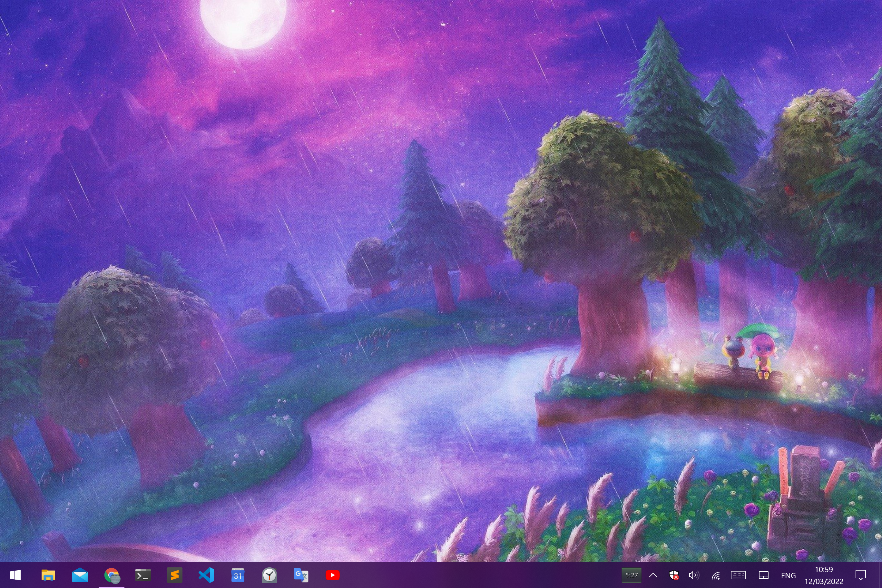Screen dimensions: 882x588
Task: Launch the Google Translate app
Action: [301, 575]
